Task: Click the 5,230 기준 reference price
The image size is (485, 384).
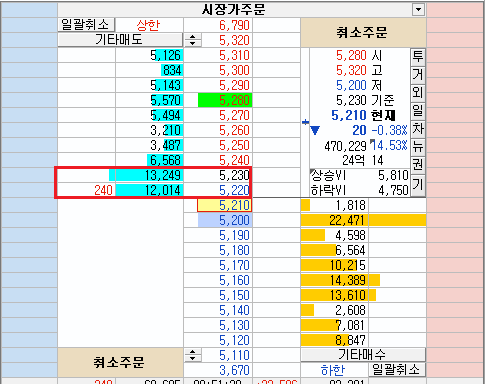Action: coord(365,100)
